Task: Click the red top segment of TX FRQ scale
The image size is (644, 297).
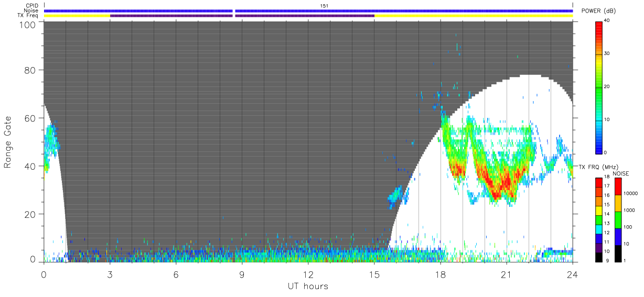Action: pos(599,182)
